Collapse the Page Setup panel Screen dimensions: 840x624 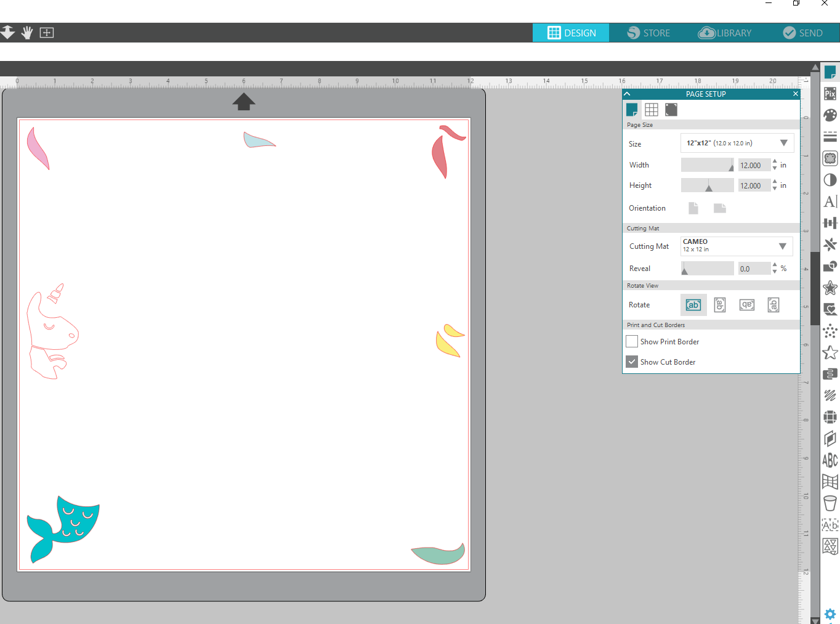click(627, 94)
